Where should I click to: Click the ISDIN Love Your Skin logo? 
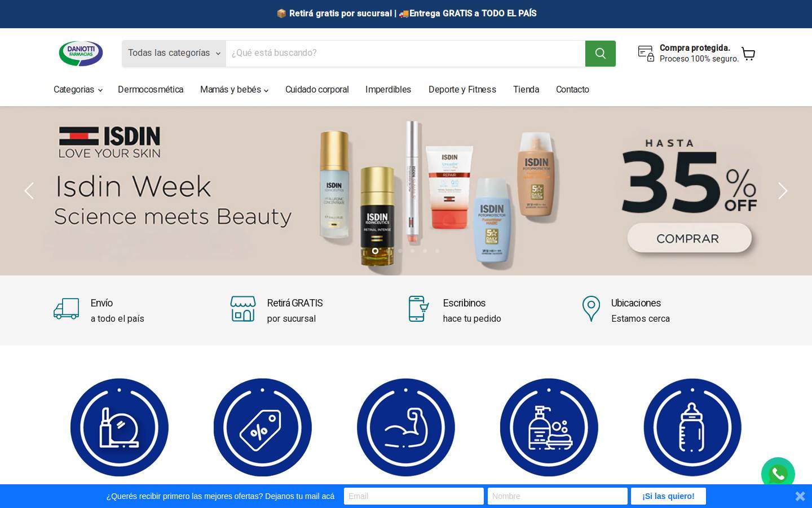(x=109, y=142)
